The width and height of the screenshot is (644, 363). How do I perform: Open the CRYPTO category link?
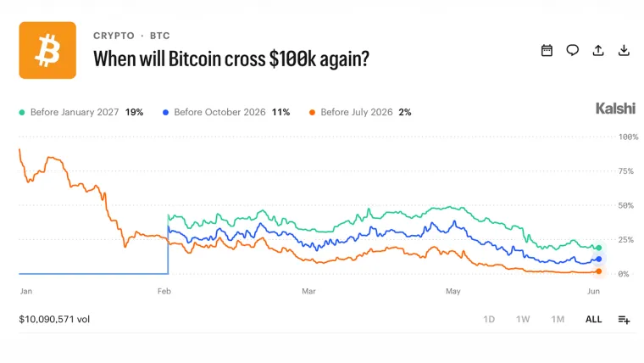point(114,36)
